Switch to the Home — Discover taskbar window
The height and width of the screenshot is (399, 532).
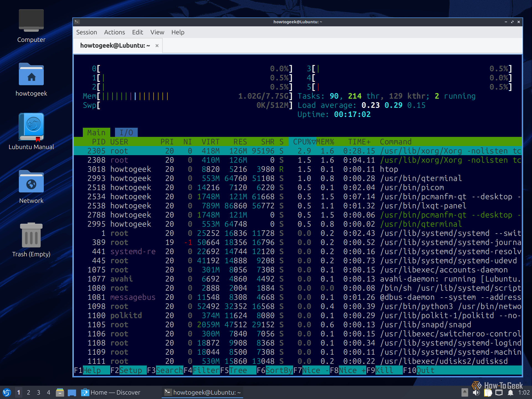pyautogui.click(x=111, y=392)
